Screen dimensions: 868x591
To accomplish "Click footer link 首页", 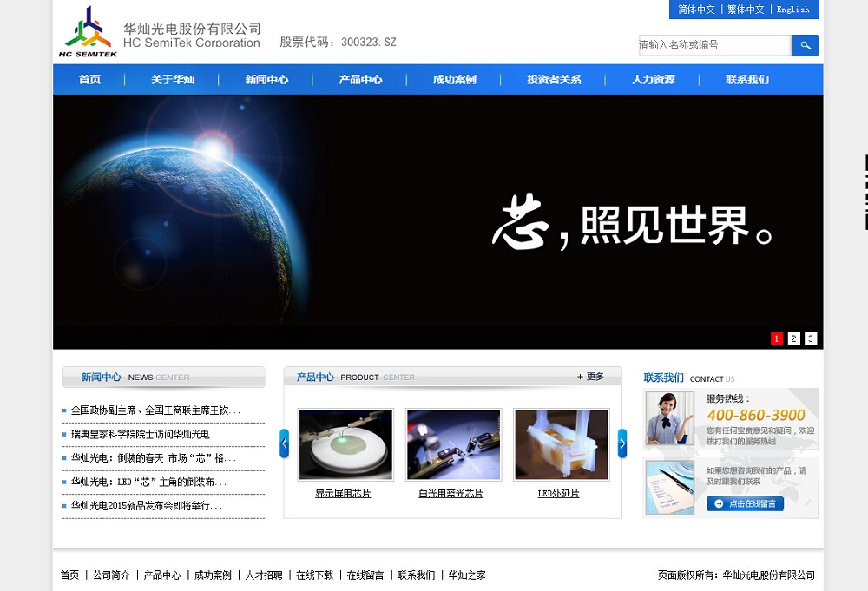I will [x=69, y=575].
